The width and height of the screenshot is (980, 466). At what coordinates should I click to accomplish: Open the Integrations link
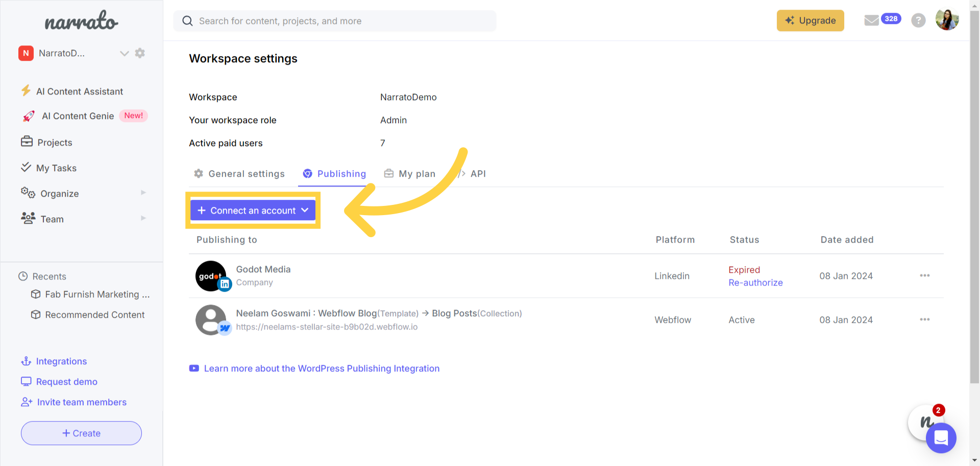pos(61,361)
